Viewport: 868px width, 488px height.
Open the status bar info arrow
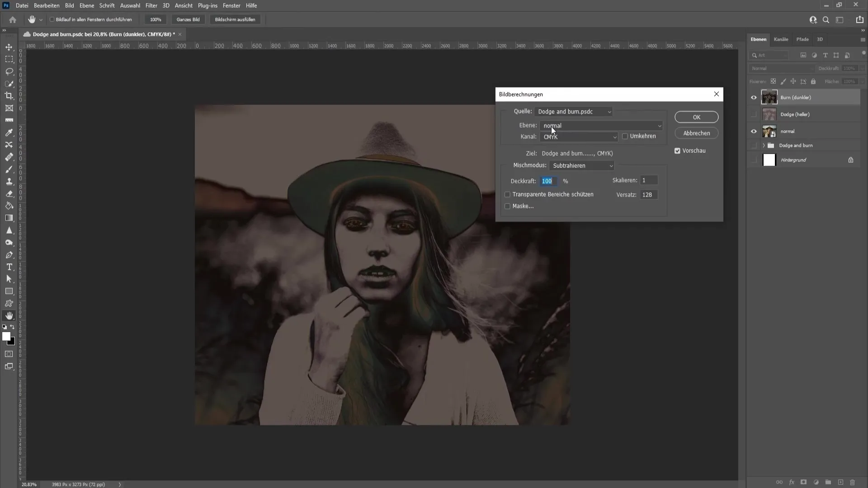tap(120, 484)
